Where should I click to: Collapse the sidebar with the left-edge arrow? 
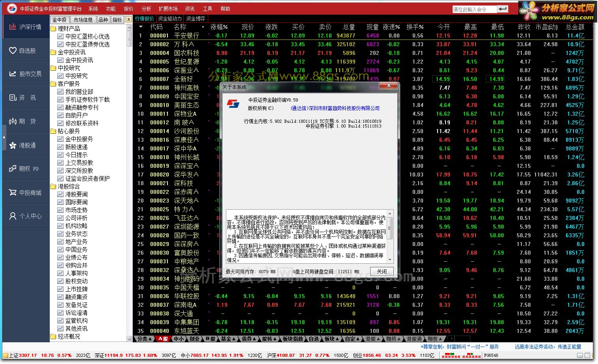pos(4,137)
